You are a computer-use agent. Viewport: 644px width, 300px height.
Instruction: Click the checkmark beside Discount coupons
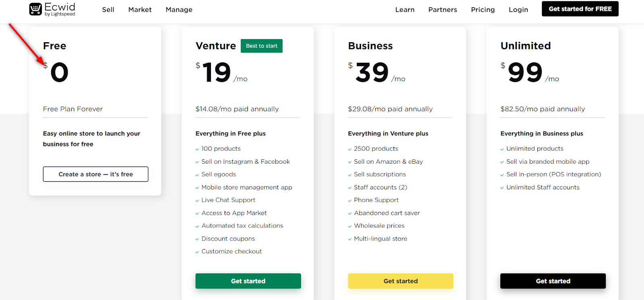point(197,238)
